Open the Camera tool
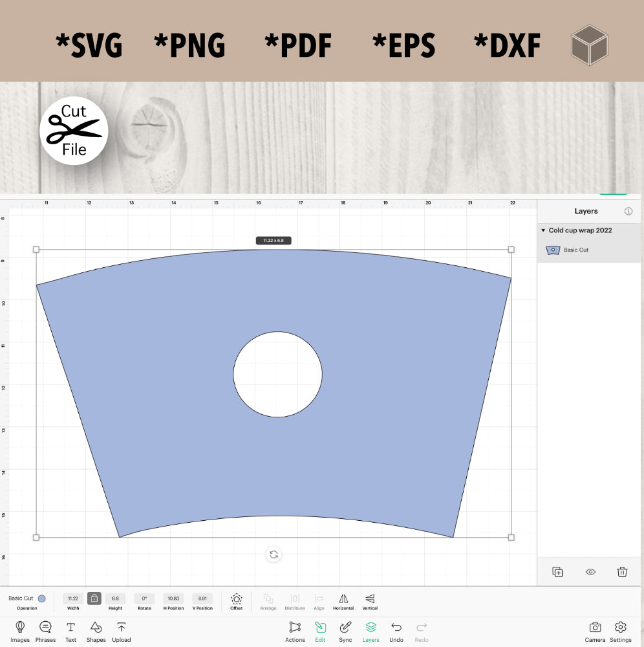This screenshot has height=647, width=644. point(595,628)
